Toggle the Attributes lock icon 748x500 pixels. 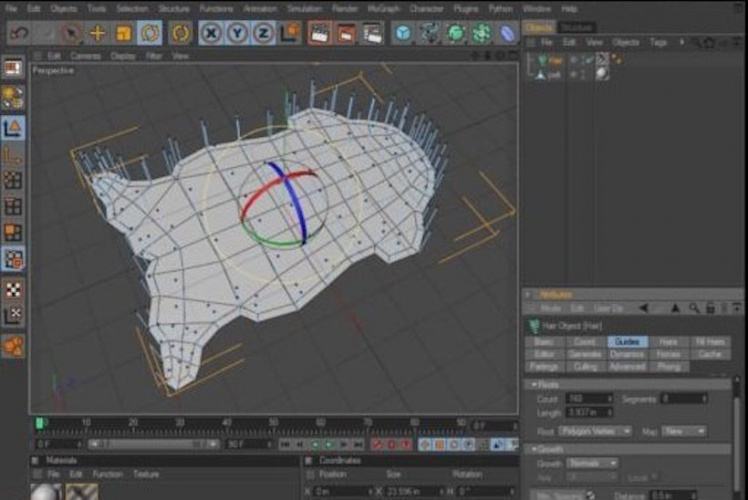click(710, 309)
